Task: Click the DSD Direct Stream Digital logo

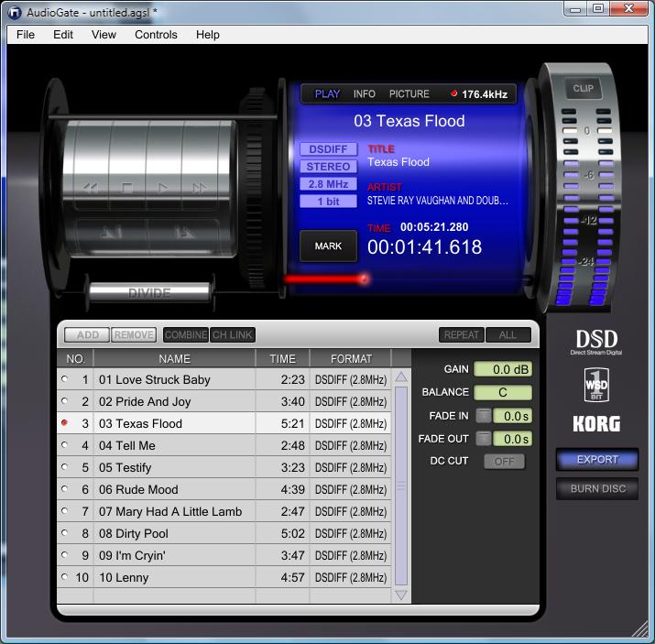Action: [x=596, y=342]
